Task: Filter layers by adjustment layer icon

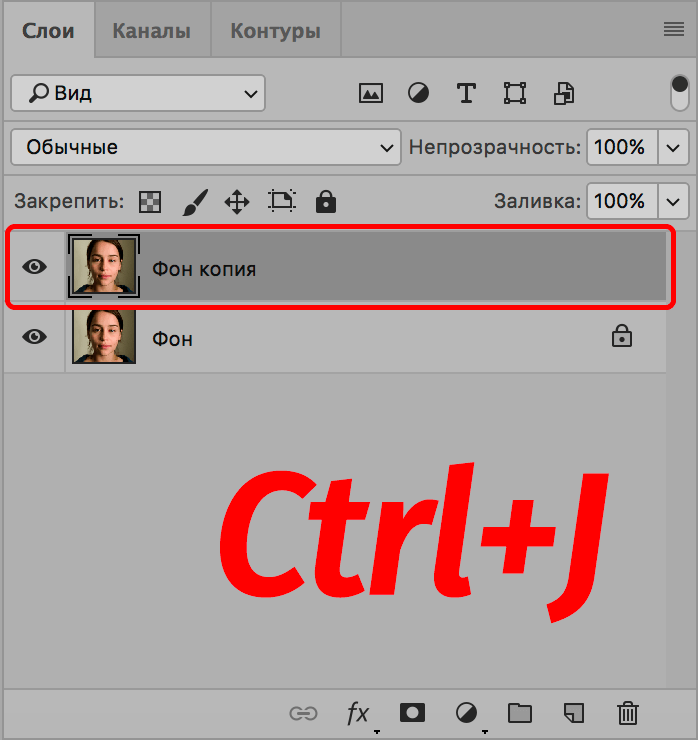Action: tap(418, 94)
